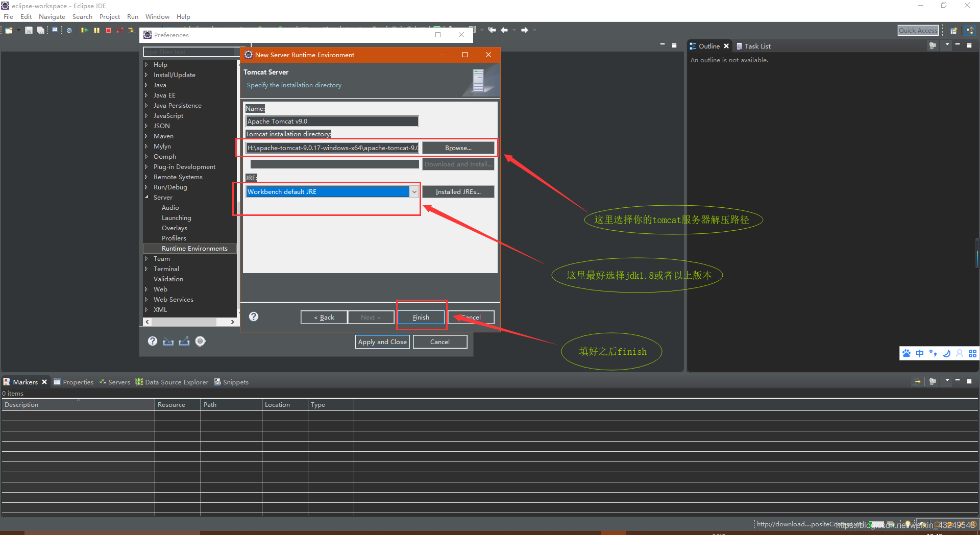Maximize the Markers panel
The width and height of the screenshot is (980, 535).
pos(969,381)
